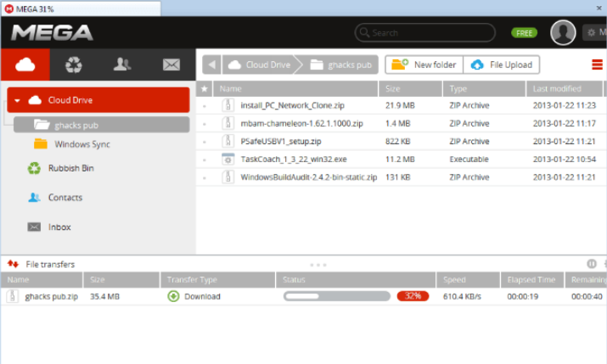Screen dimensions: 607x364
Task: Click the Speed column header
Action: click(x=469, y=280)
